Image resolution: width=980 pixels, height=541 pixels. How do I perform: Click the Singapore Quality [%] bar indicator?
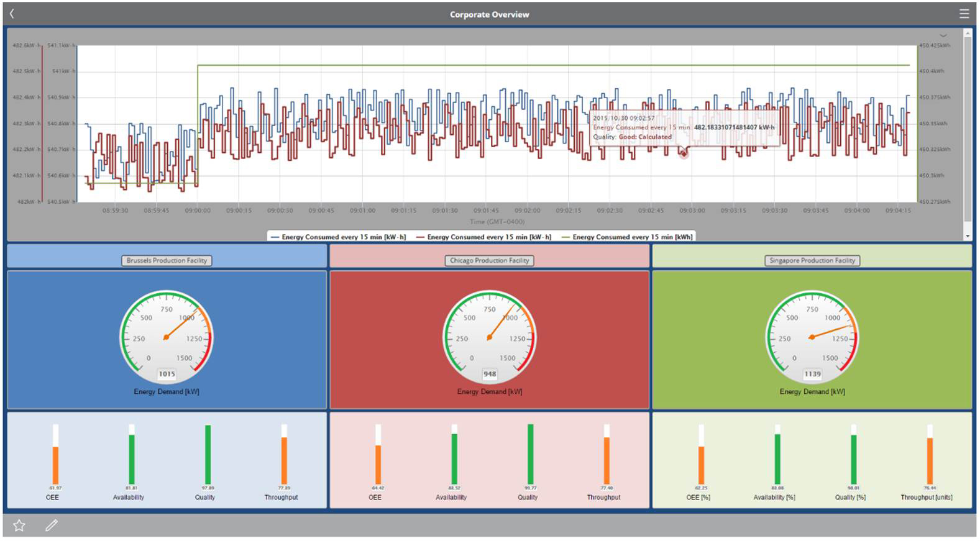click(853, 455)
